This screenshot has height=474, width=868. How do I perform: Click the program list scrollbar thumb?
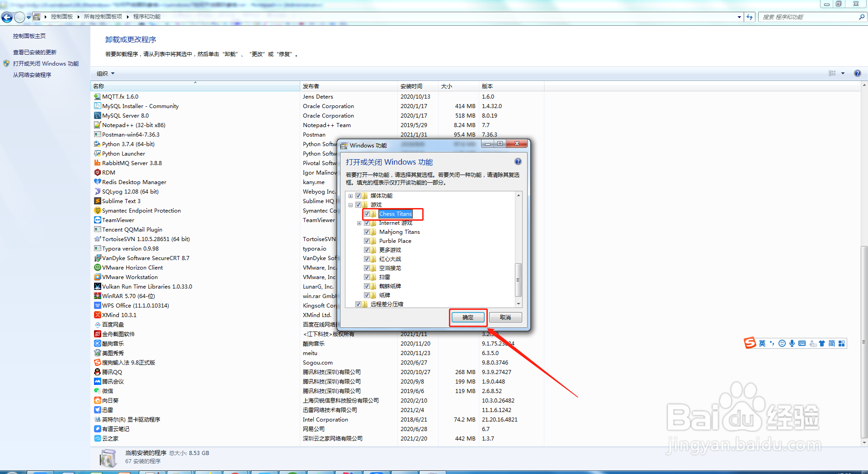click(x=864, y=341)
